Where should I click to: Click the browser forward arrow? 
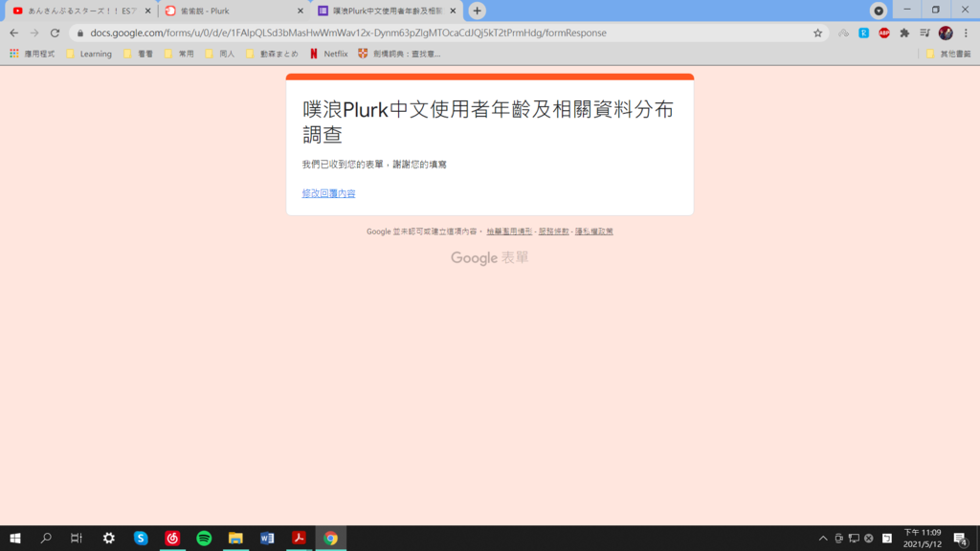pos(34,33)
